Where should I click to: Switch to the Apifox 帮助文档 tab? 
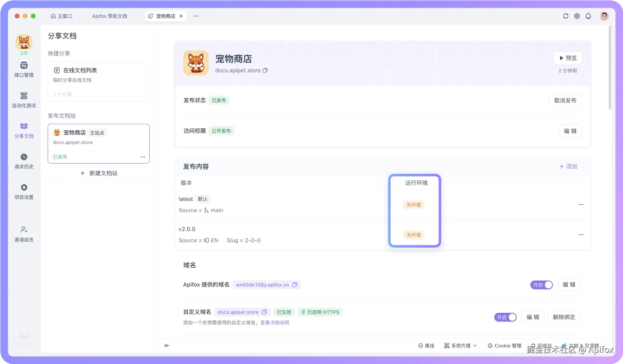point(110,16)
